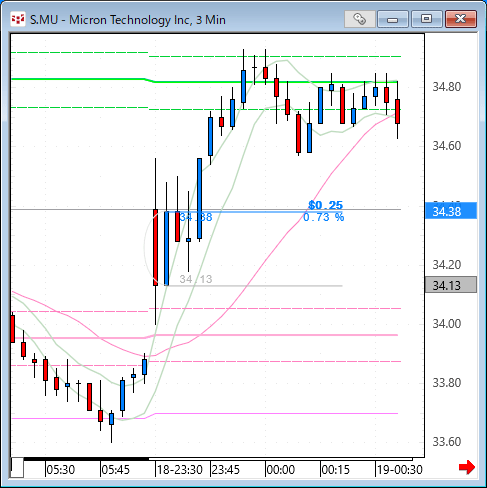This screenshot has width=487, height=488.
Task: Click the blue 34.38 price label
Action: tap(451, 211)
